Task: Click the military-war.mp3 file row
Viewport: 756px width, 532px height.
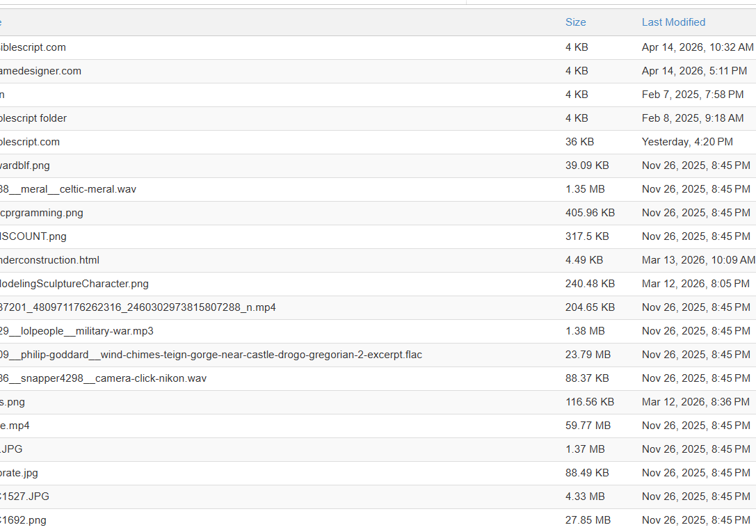Action: click(x=378, y=331)
